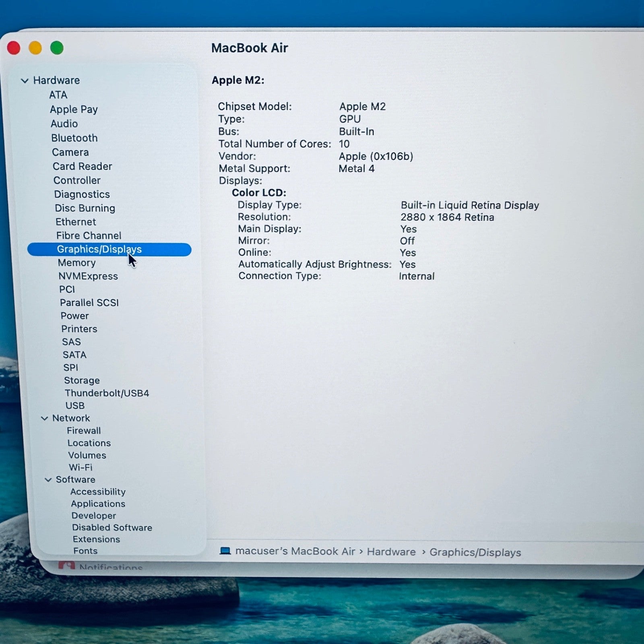Screen dimensions: 644x644
Task: Click the Type value GPU
Action: click(x=350, y=119)
